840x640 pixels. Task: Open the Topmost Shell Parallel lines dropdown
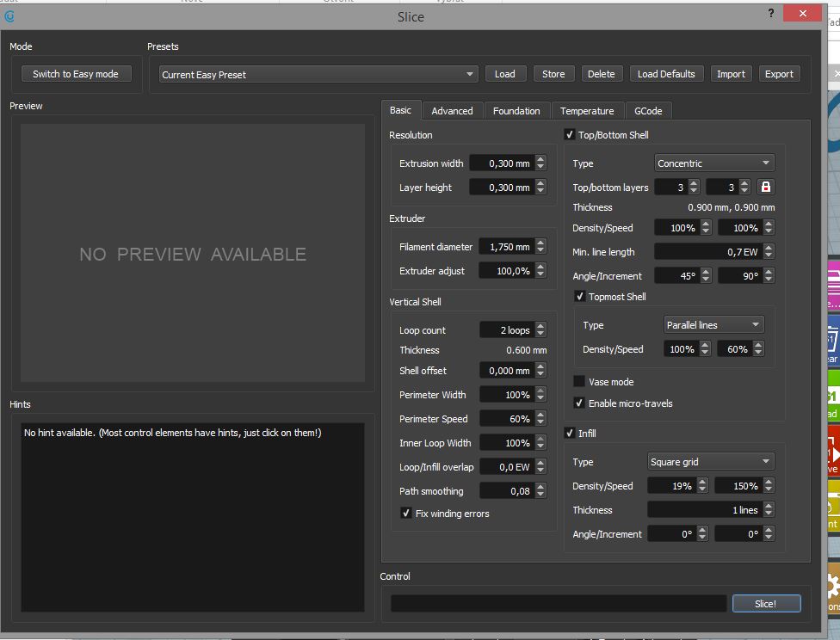point(714,325)
